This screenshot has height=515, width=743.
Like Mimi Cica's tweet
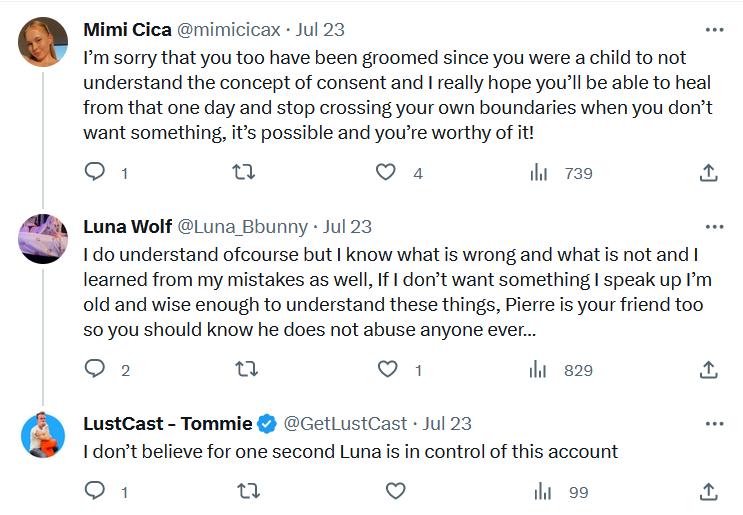(386, 173)
